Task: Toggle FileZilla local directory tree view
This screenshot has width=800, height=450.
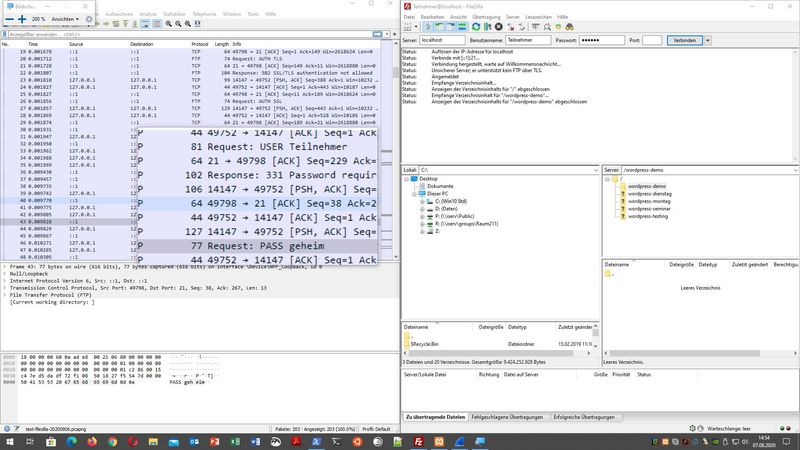Action: pos(439,27)
